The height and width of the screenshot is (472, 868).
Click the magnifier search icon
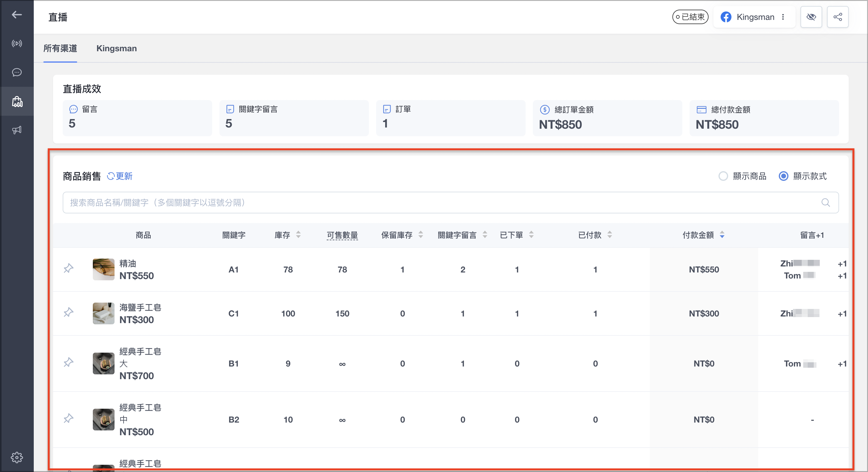point(826,203)
